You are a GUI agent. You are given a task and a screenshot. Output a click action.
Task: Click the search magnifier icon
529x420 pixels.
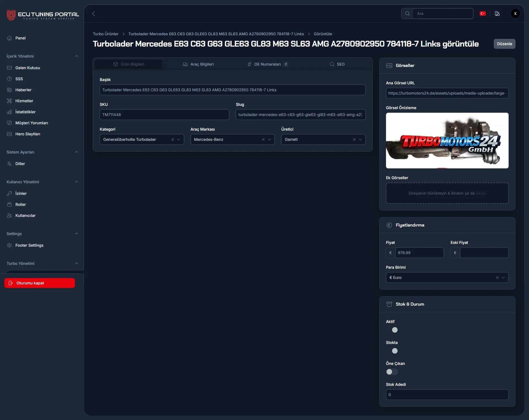point(407,14)
